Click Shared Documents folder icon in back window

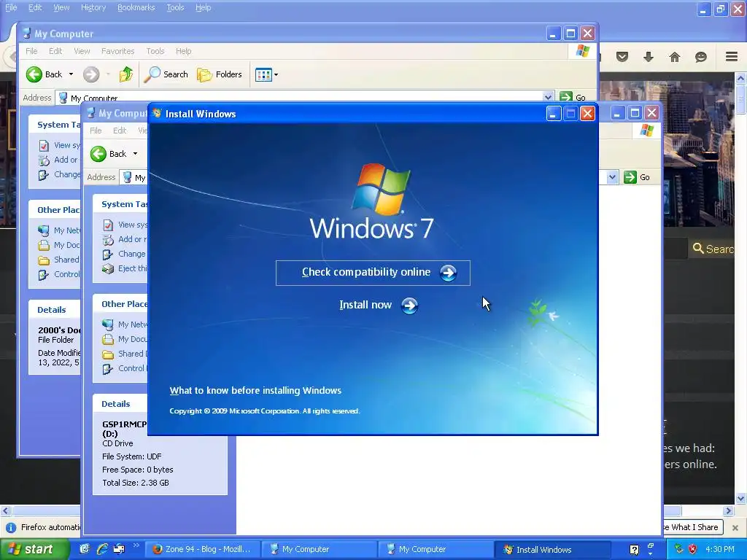[x=44, y=260]
